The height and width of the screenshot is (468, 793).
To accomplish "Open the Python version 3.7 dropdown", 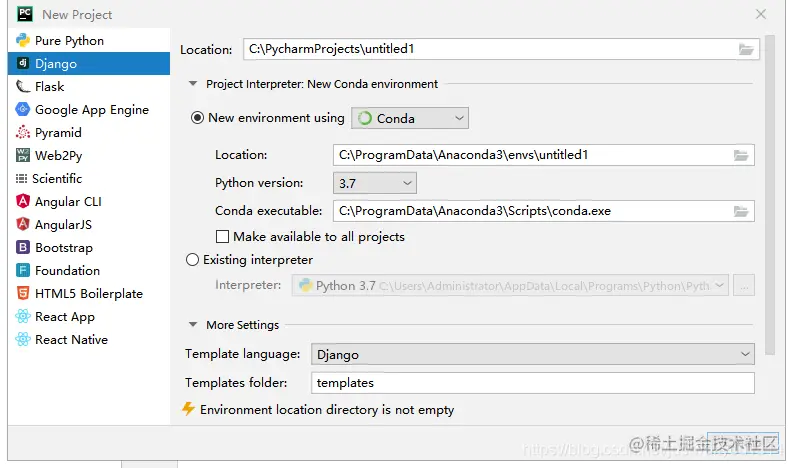I will tap(375, 183).
